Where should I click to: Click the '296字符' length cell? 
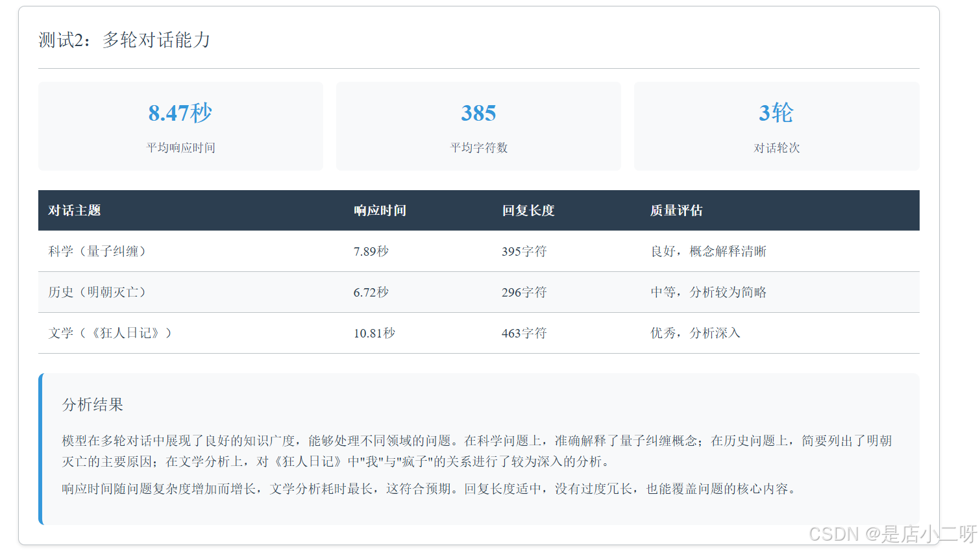click(x=524, y=292)
